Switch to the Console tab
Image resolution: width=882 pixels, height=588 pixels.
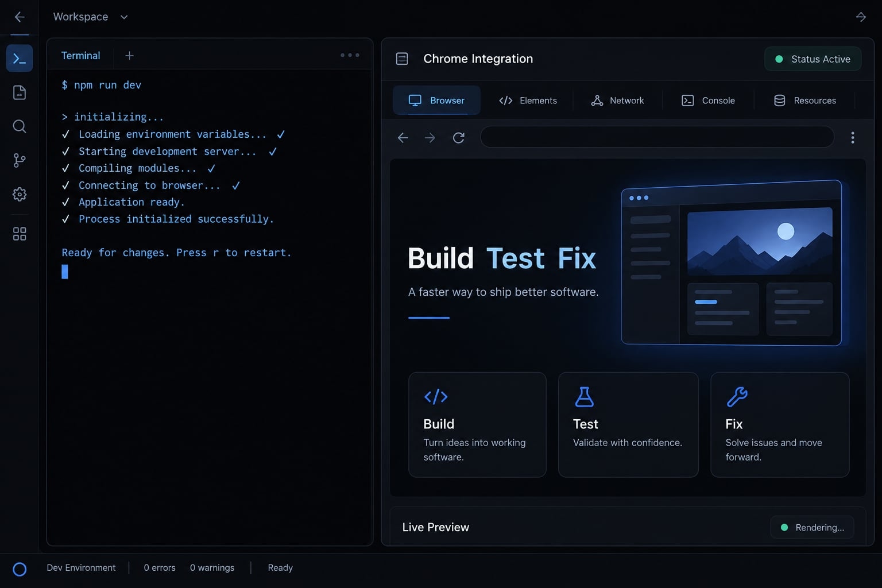click(x=708, y=100)
